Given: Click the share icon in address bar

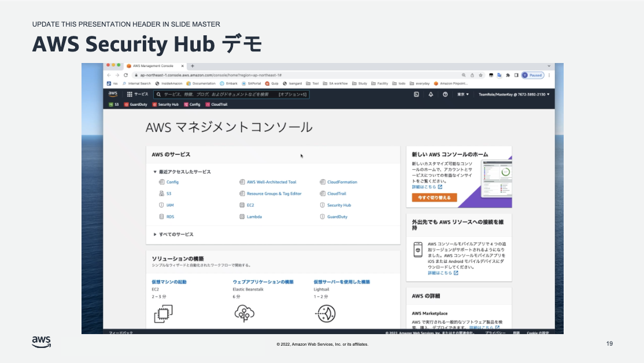Looking at the screenshot, I should pyautogui.click(x=472, y=75).
